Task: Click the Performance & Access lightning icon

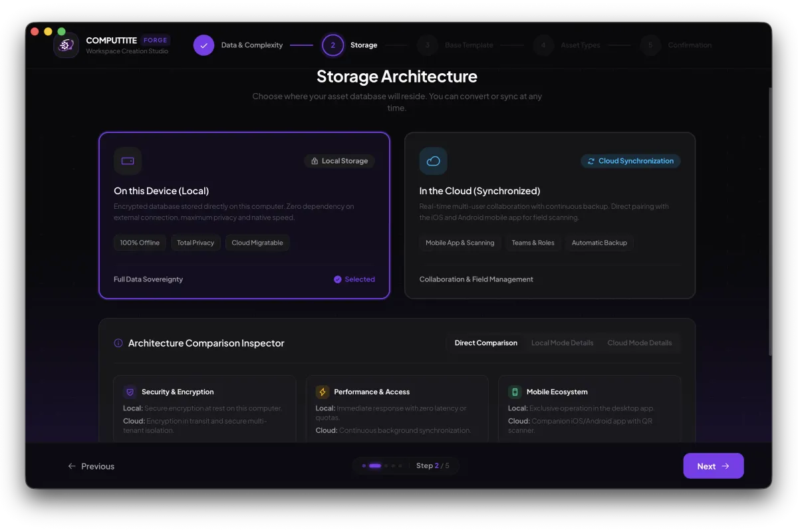Action: click(x=323, y=392)
